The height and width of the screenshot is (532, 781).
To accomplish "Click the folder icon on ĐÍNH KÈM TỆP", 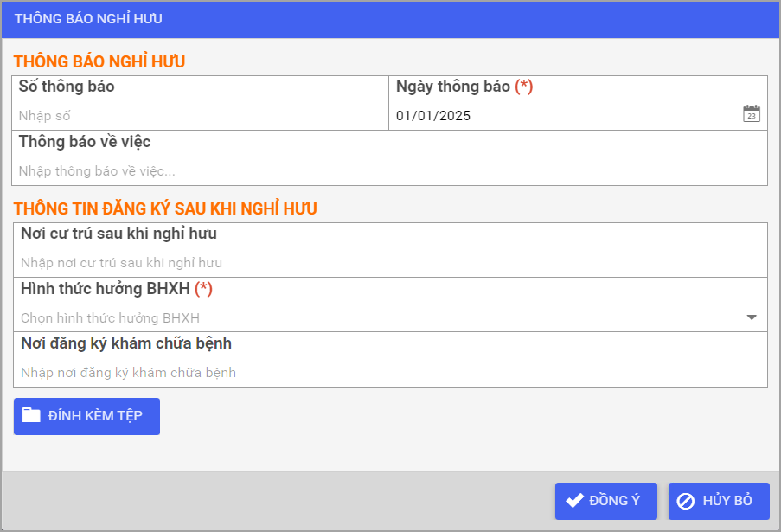I will (31, 416).
